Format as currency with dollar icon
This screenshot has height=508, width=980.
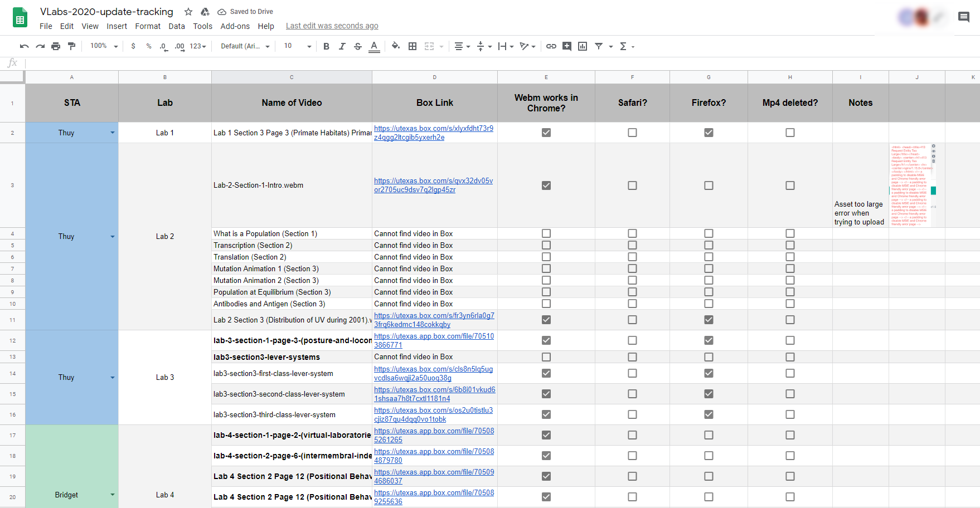coord(133,46)
